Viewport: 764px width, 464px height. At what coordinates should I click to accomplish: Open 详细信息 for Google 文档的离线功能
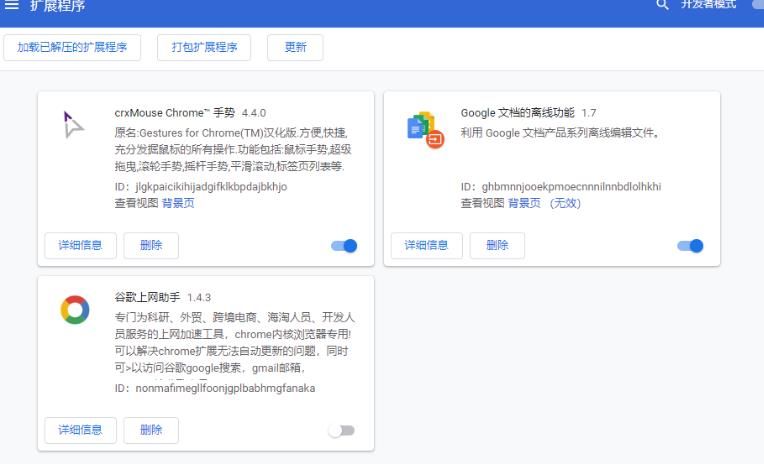(426, 245)
